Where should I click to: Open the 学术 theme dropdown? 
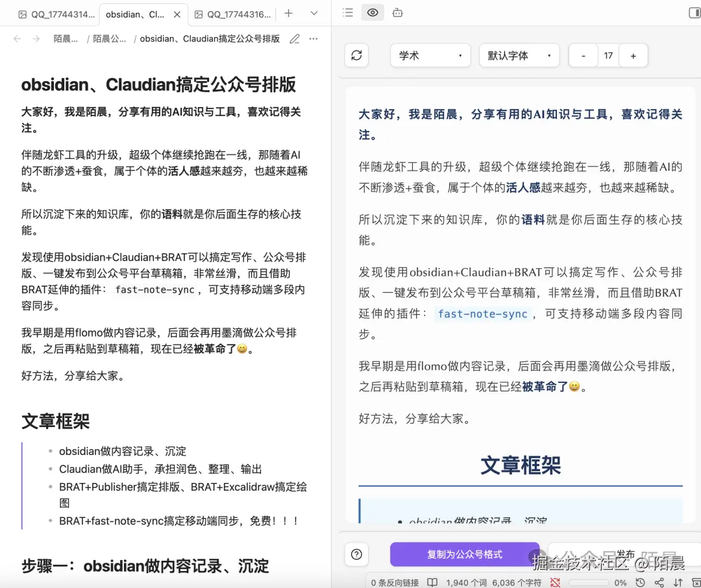pos(430,55)
